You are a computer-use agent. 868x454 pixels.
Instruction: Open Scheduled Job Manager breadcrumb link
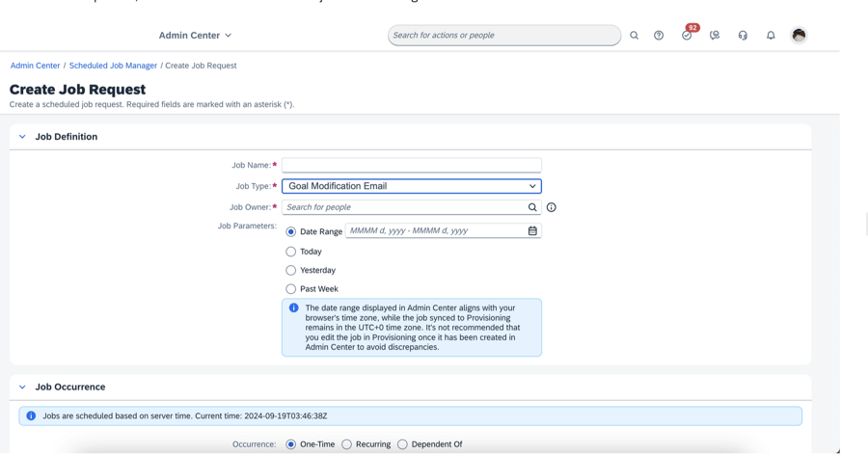113,66
